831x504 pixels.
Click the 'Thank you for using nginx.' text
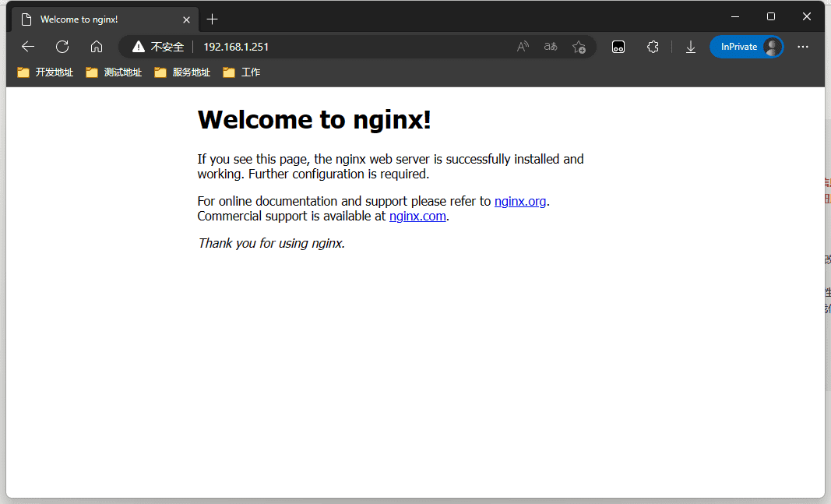pyautogui.click(x=271, y=243)
